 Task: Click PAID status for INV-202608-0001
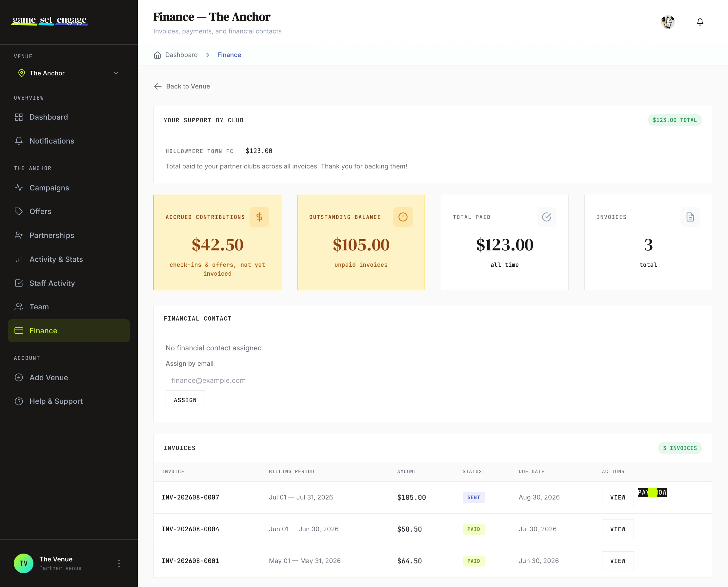pyautogui.click(x=474, y=561)
